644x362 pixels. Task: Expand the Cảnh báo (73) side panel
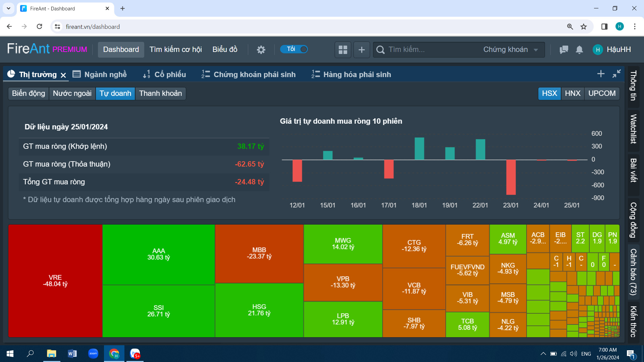pos(633,272)
